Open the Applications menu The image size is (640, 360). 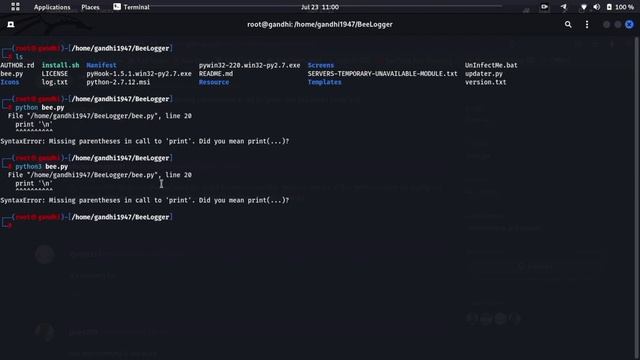[x=52, y=7]
